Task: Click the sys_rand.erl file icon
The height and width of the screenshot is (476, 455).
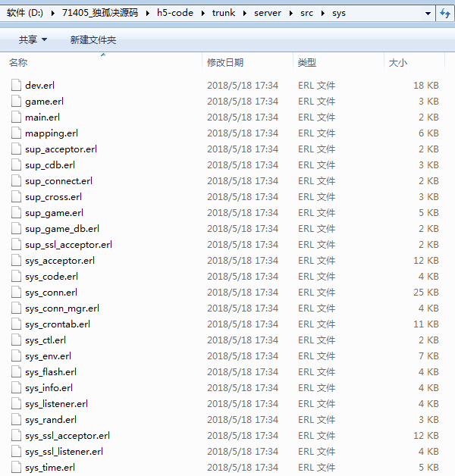Action: [x=17, y=420]
